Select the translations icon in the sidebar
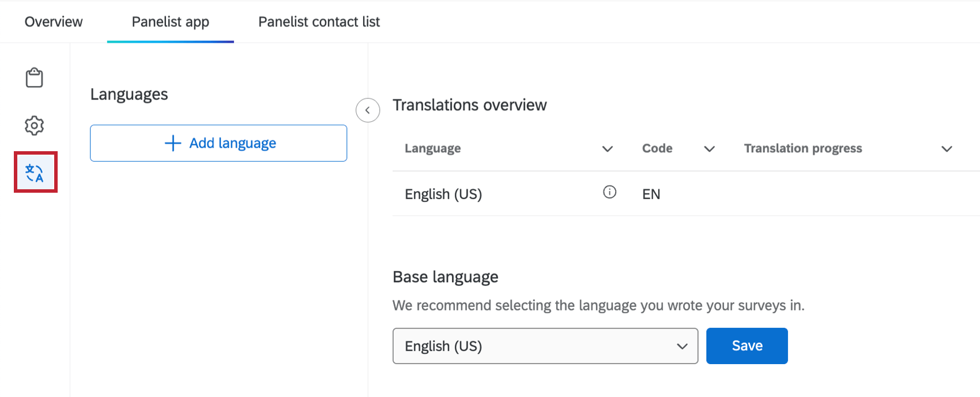980x397 pixels. pyautogui.click(x=35, y=173)
